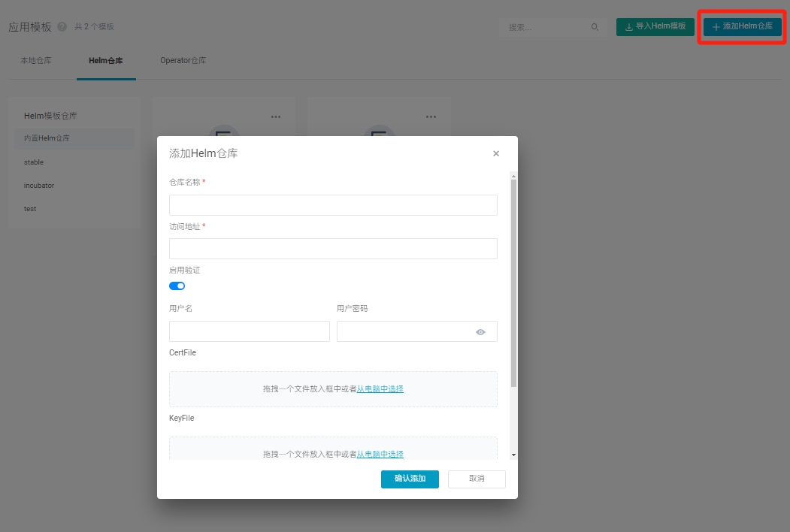Image resolution: width=790 pixels, height=532 pixels.
Task: Click 添加Helm仓库 button at top right
Action: pyautogui.click(x=742, y=26)
